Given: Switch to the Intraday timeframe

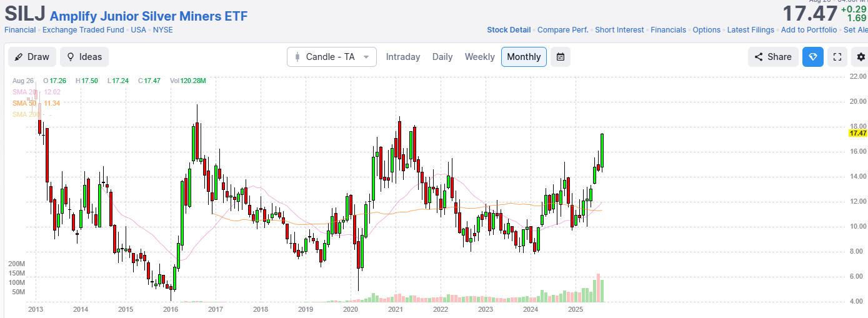Looking at the screenshot, I should (403, 57).
